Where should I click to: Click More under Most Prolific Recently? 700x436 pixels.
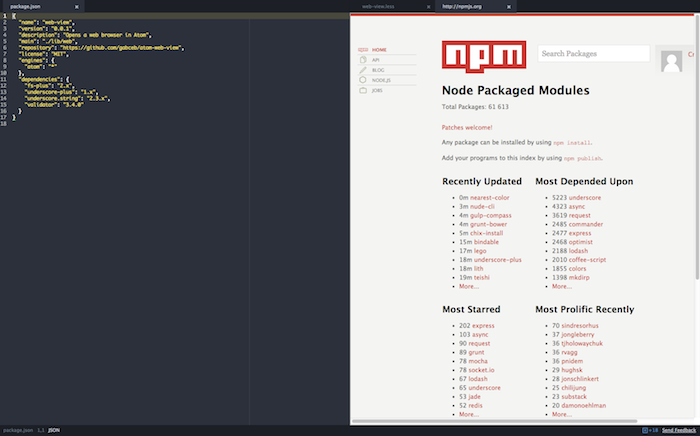coord(562,415)
